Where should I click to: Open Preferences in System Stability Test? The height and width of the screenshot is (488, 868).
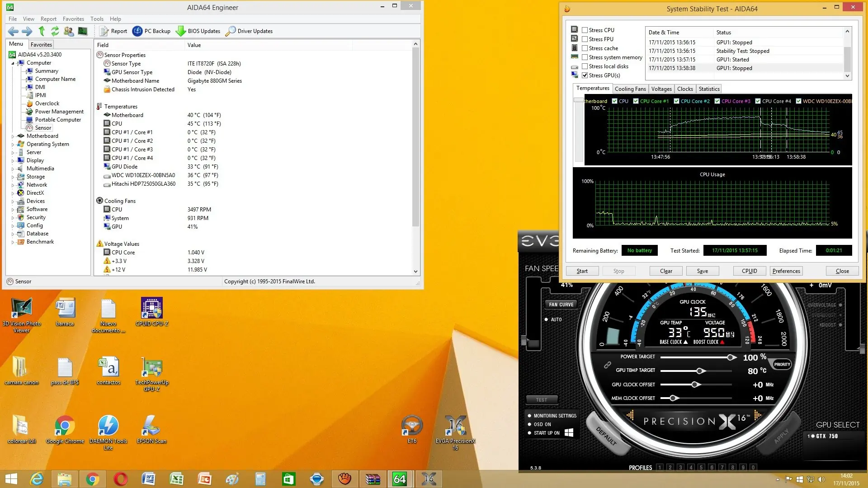786,271
